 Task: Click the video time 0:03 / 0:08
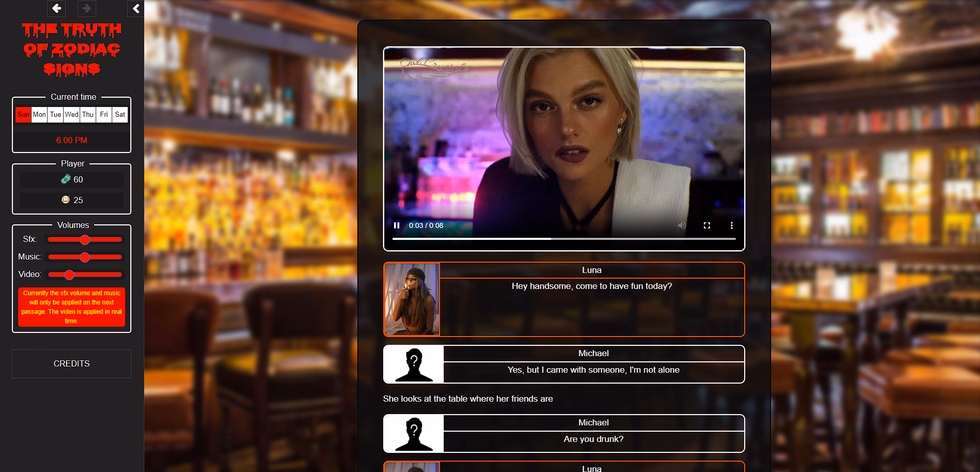[426, 225]
